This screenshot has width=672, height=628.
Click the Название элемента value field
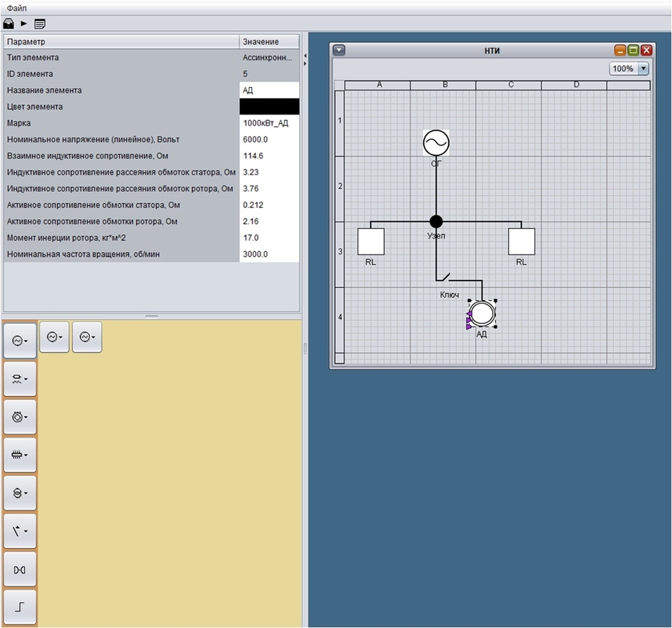pos(269,90)
